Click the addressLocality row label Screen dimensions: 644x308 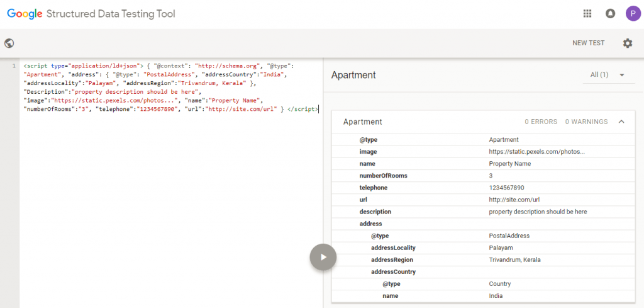point(393,248)
